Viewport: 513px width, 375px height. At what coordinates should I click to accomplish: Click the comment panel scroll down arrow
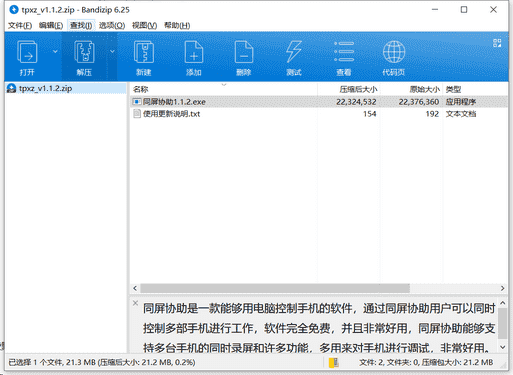[x=503, y=347]
